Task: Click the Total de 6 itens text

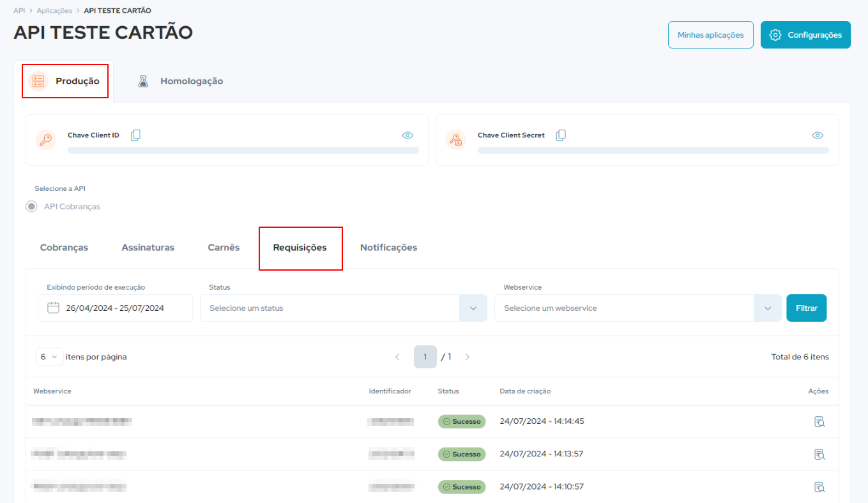Action: tap(800, 357)
